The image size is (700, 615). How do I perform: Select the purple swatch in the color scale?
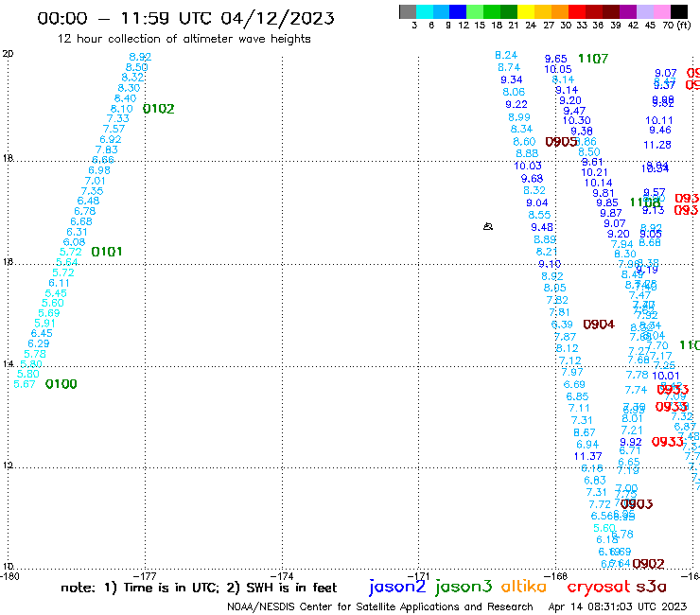(x=627, y=11)
